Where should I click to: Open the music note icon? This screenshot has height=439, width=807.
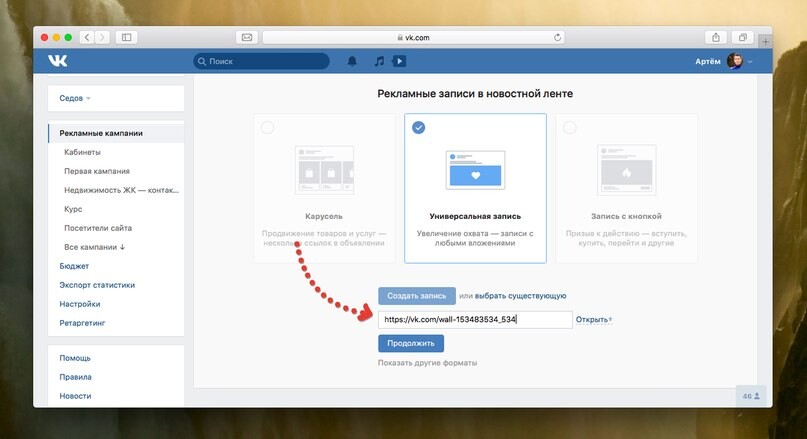pyautogui.click(x=379, y=61)
